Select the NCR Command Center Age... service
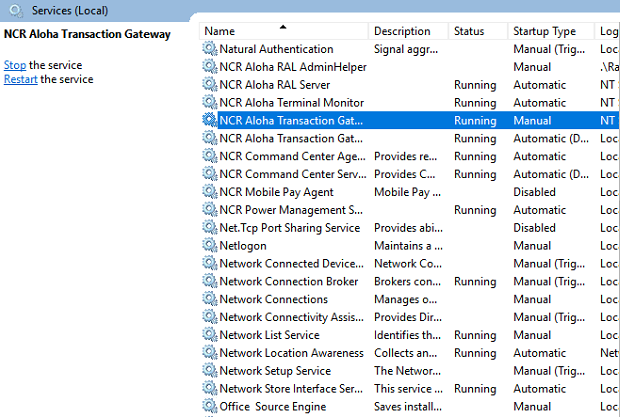Image resolution: width=620 pixels, height=417 pixels. point(293,156)
